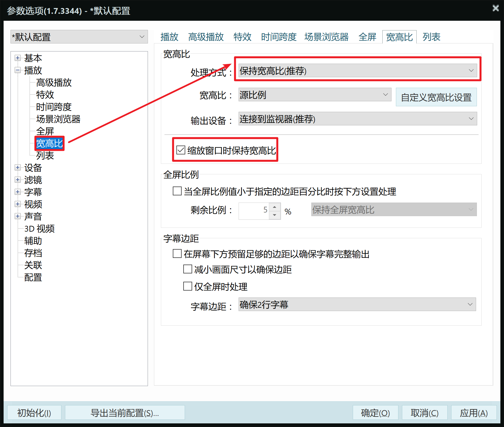The width and height of the screenshot is (504, 427).
Task: Open 输出设备 dropdown list
Action: 358,119
